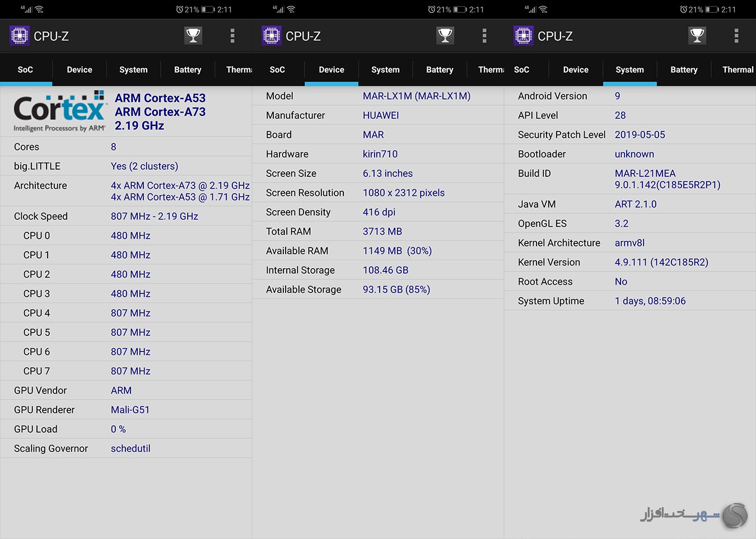Tap System Uptime '1 days, 08:59:06'

(650, 301)
